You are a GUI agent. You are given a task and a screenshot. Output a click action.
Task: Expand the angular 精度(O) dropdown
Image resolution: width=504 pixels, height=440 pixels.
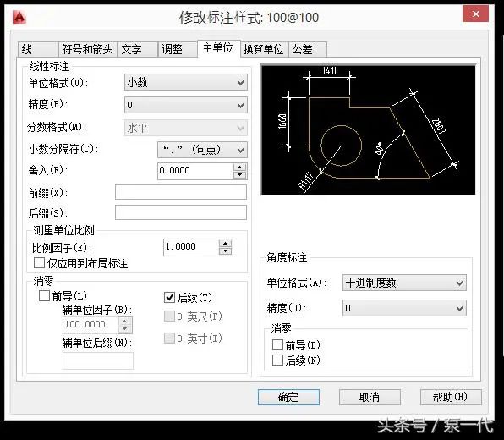[404, 308]
